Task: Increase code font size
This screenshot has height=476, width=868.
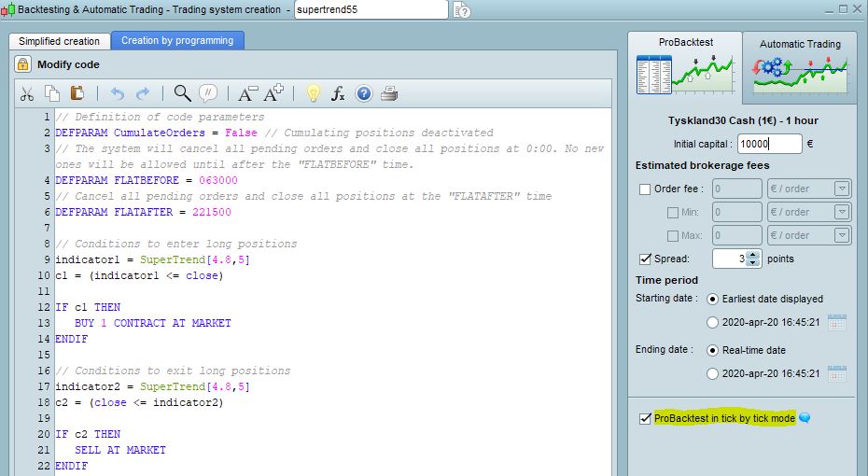Action: pos(273,93)
